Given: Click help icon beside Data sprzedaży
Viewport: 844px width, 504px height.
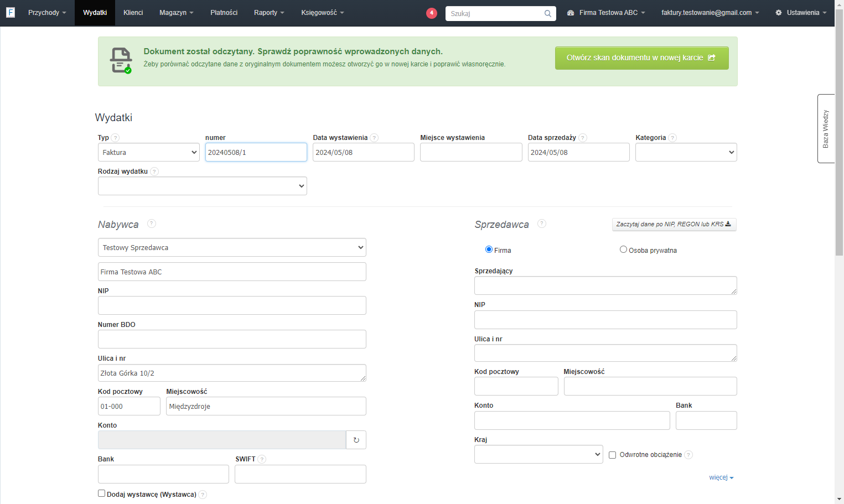Looking at the screenshot, I should tap(583, 138).
